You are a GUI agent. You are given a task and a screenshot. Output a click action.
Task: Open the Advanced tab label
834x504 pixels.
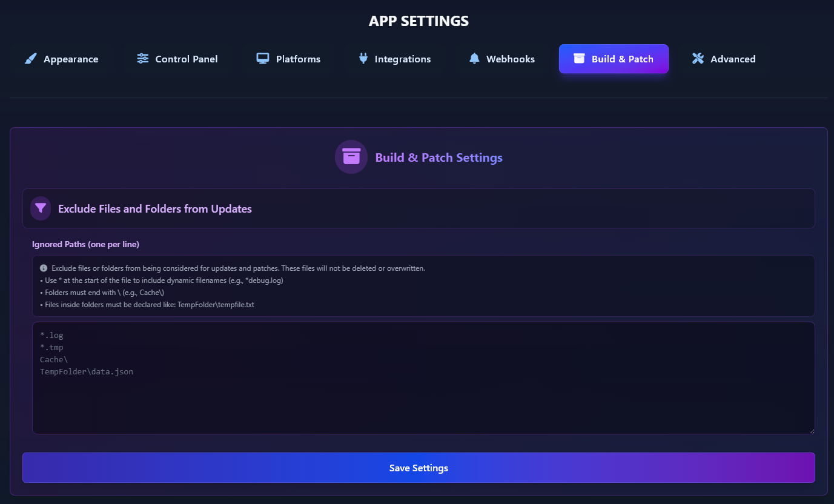pyautogui.click(x=733, y=59)
